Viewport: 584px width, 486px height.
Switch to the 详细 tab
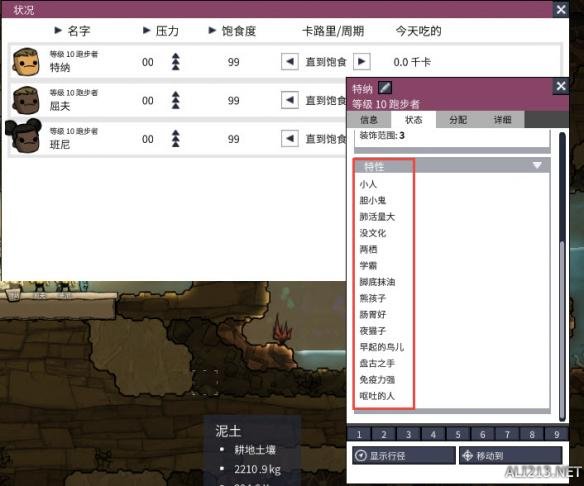pos(502,120)
